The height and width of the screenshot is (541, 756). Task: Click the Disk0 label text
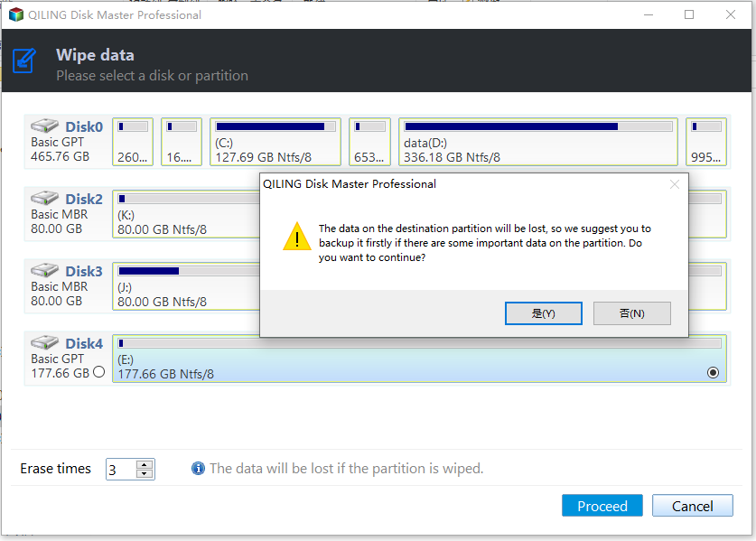[84, 126]
